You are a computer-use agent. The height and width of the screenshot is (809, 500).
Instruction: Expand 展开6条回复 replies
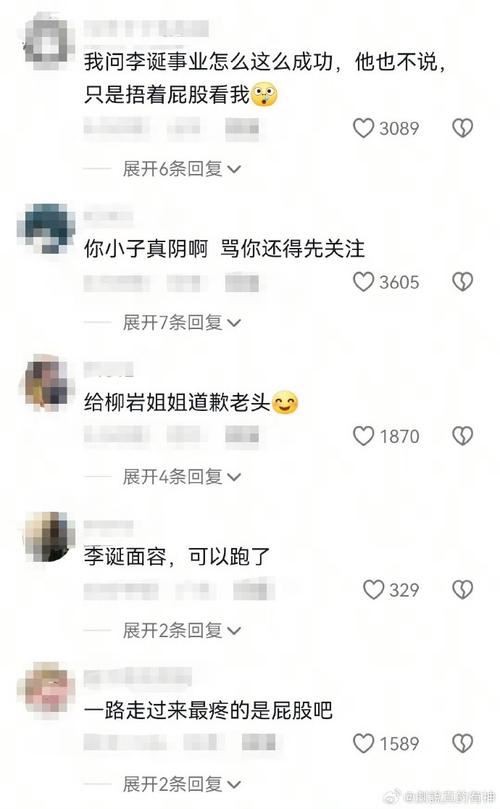182,169
